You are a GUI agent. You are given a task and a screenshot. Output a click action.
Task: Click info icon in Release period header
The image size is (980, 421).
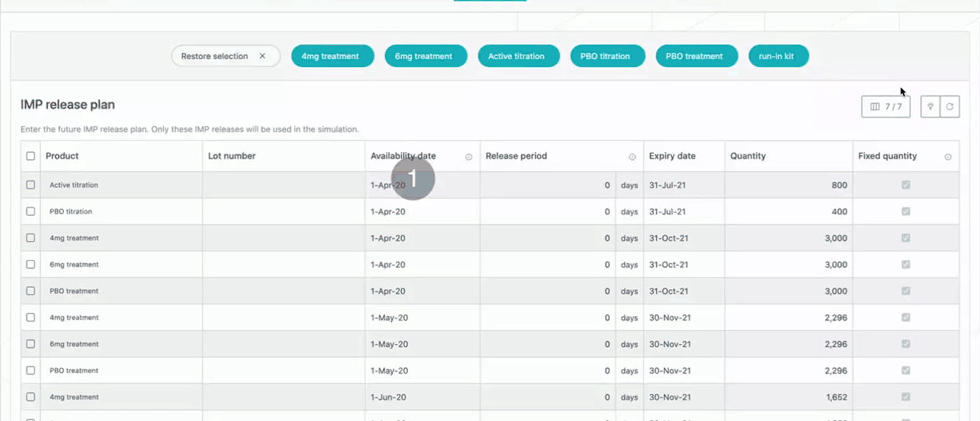tap(632, 157)
